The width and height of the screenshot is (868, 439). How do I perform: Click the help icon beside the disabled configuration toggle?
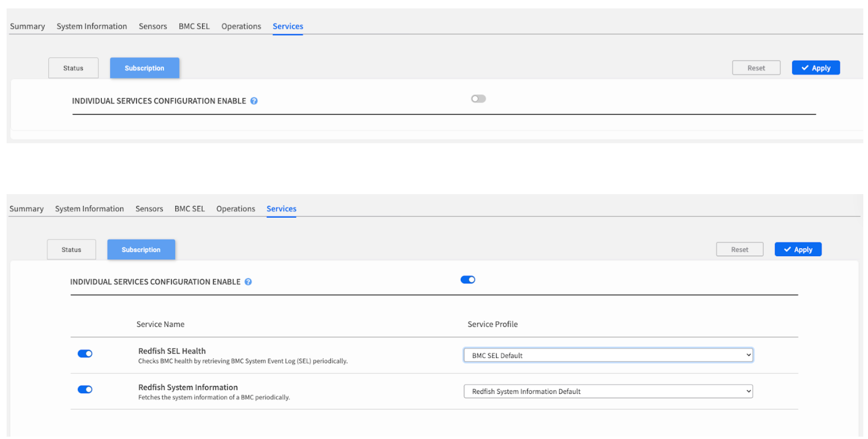click(x=254, y=101)
